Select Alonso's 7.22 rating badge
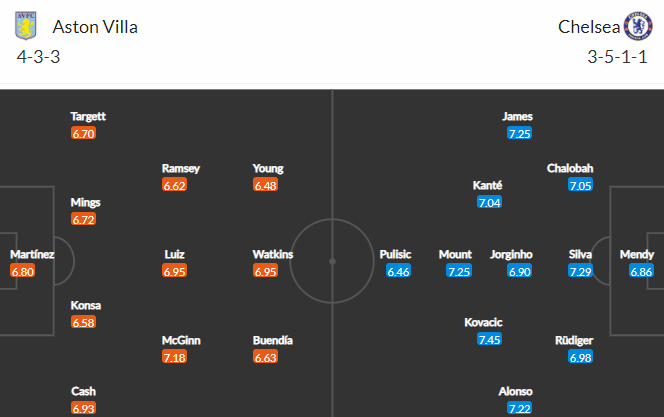Screen dimensions: 664x417 [x=520, y=408]
